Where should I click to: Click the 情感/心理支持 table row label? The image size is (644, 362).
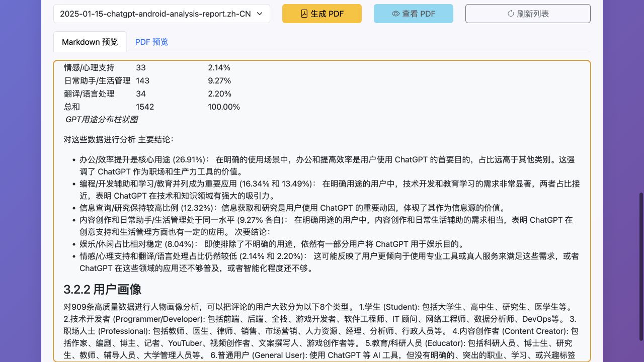pyautogui.click(x=89, y=67)
